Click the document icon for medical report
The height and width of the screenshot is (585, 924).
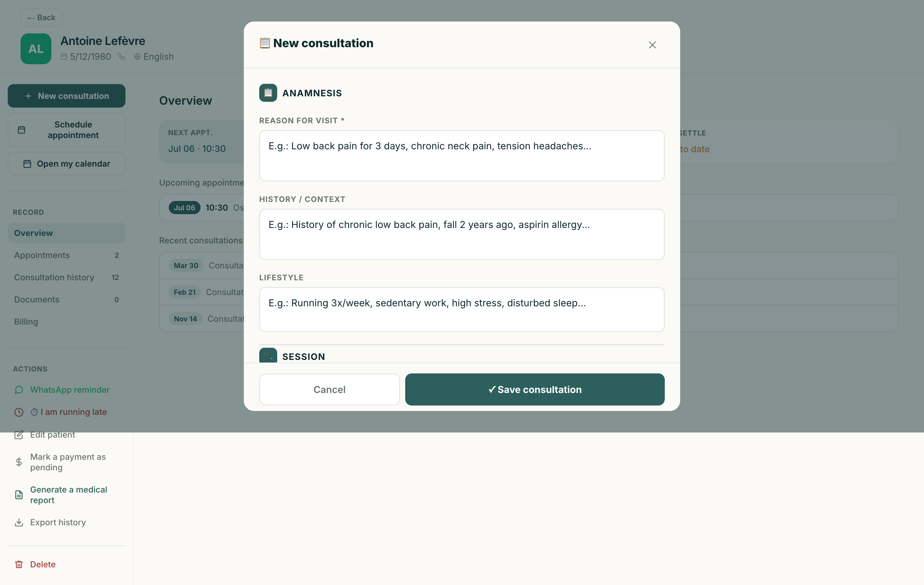[19, 495]
